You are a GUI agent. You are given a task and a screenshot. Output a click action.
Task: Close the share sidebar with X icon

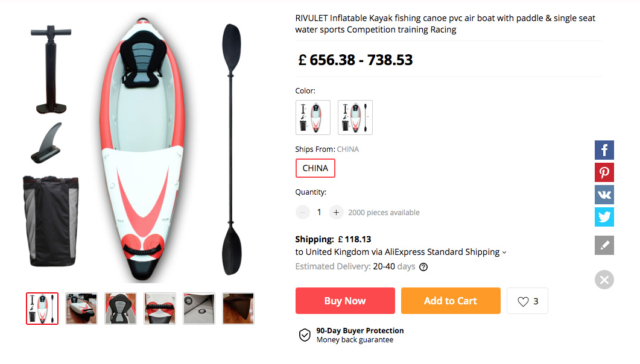tap(604, 280)
